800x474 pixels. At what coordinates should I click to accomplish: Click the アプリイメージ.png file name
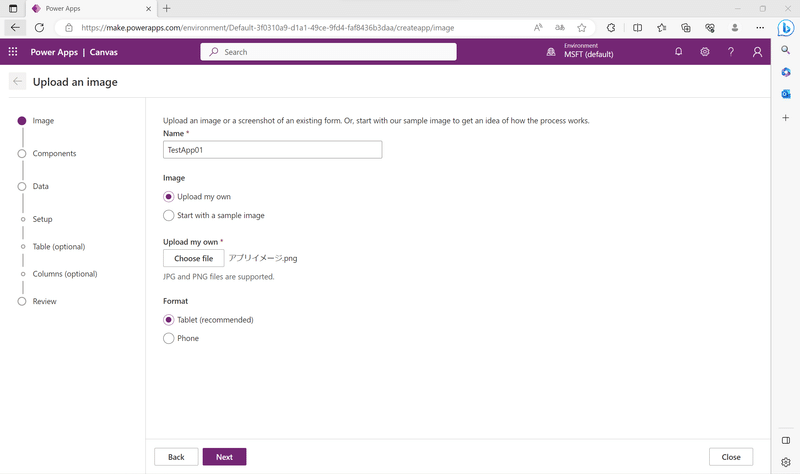pos(263,258)
